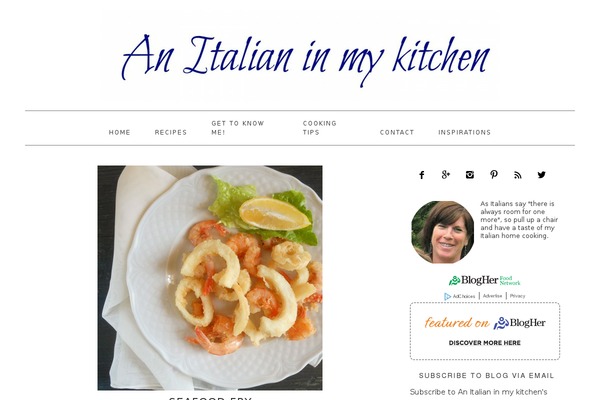Click the Discover More Here button

click(484, 343)
